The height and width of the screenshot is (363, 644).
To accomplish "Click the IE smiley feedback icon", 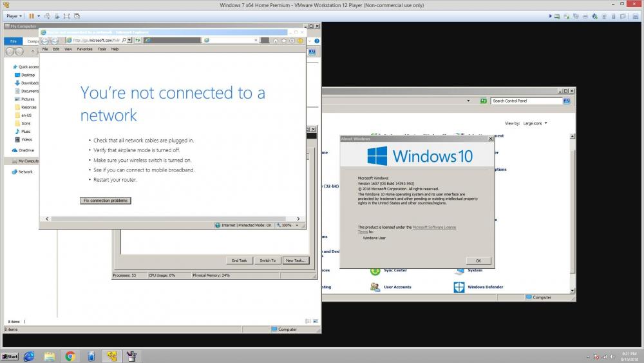I will coord(300,41).
